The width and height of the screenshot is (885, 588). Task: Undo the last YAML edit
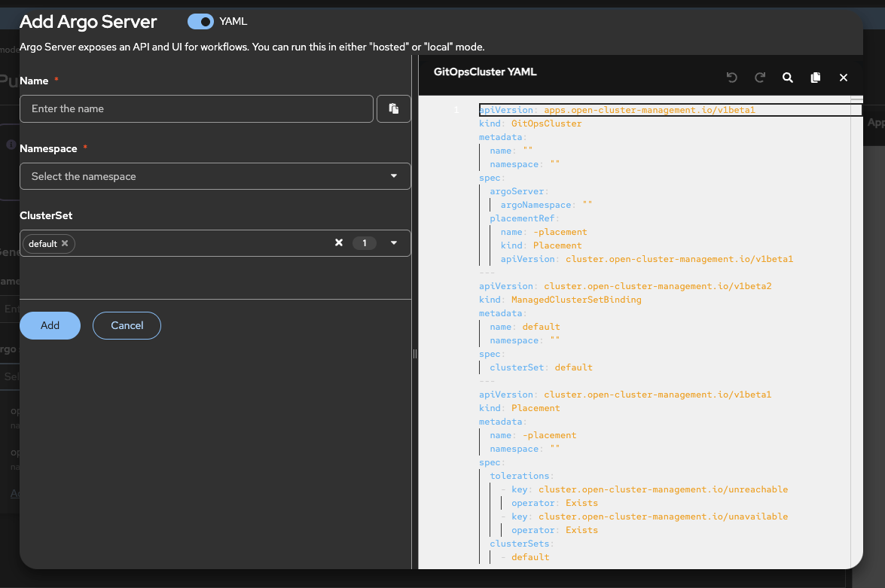click(x=731, y=78)
